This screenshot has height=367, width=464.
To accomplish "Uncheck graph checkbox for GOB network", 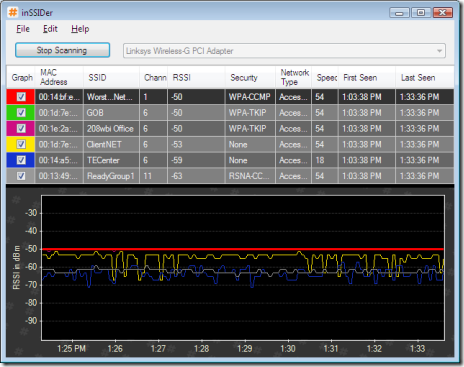I will tap(21, 112).
